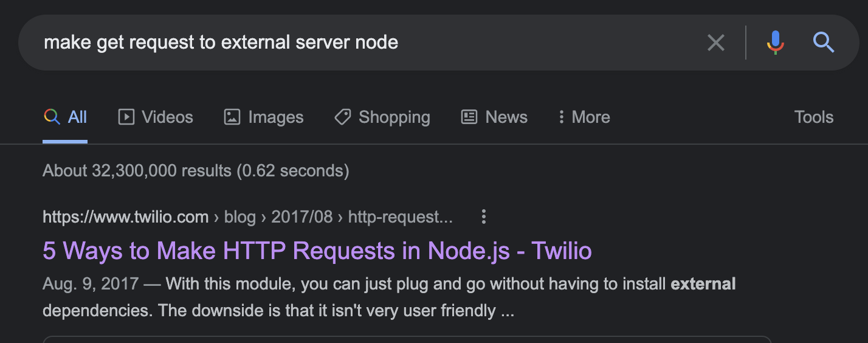The image size is (868, 343).
Task: Switch to the Videos tab
Action: point(156,117)
